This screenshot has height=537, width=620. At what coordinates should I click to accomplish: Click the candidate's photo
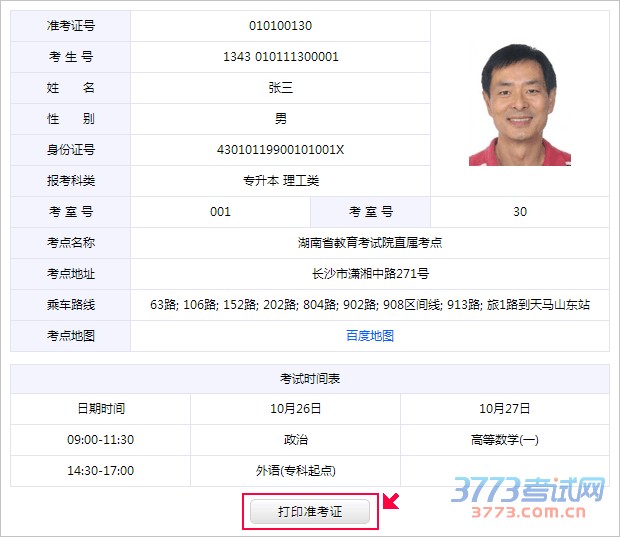click(x=519, y=104)
